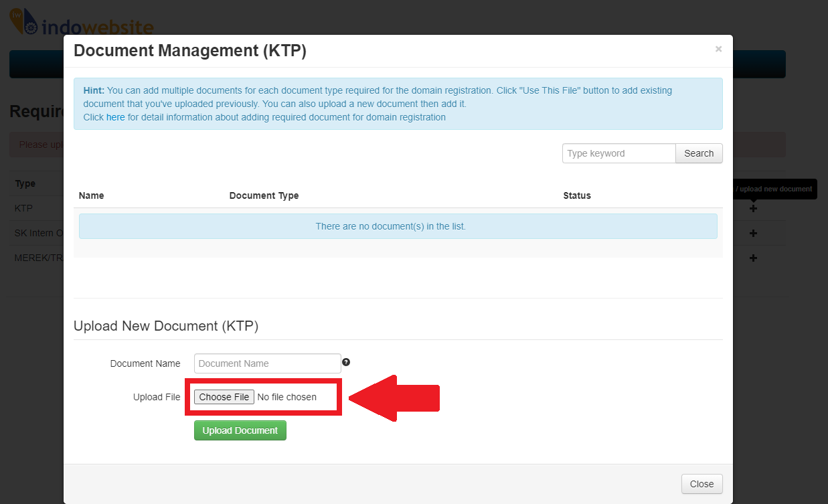Click the Document Type column header
Viewport: 828px width, 504px height.
click(264, 195)
